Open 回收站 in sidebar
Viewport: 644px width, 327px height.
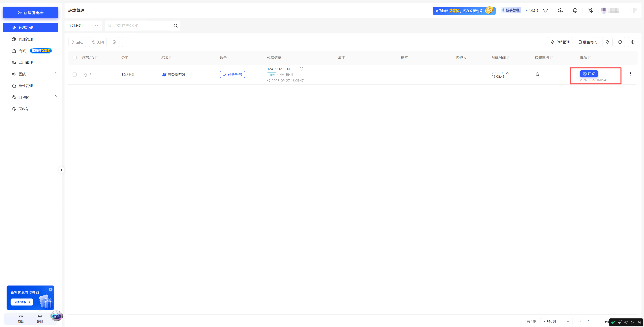pos(31,109)
